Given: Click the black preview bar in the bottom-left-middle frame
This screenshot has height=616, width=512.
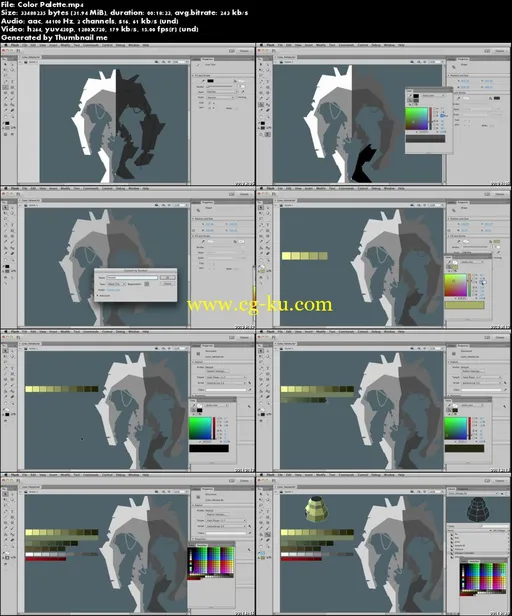Looking at the screenshot, I should pyautogui.click(x=209, y=448).
